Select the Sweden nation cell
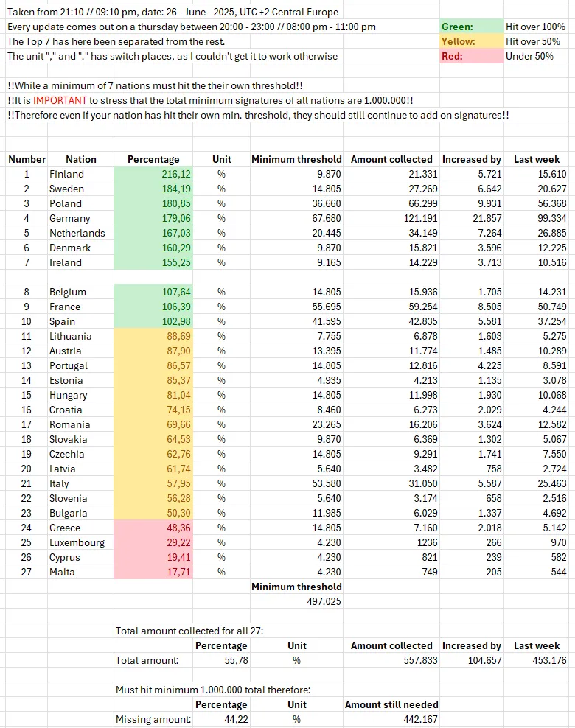This screenshot has width=575, height=728. 80,189
